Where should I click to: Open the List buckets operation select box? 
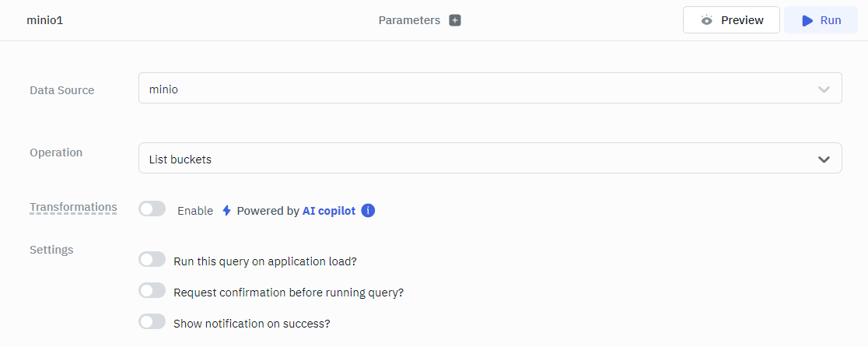(467, 159)
